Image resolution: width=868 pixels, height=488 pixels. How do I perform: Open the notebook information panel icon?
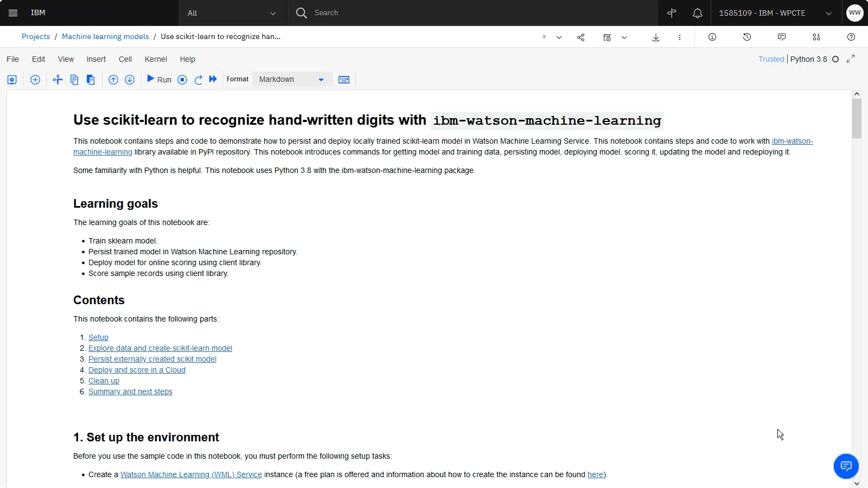coord(712,37)
